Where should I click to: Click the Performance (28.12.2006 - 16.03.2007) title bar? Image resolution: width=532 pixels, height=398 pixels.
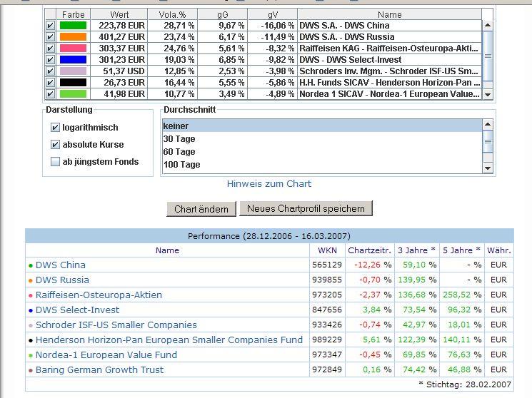(269, 236)
